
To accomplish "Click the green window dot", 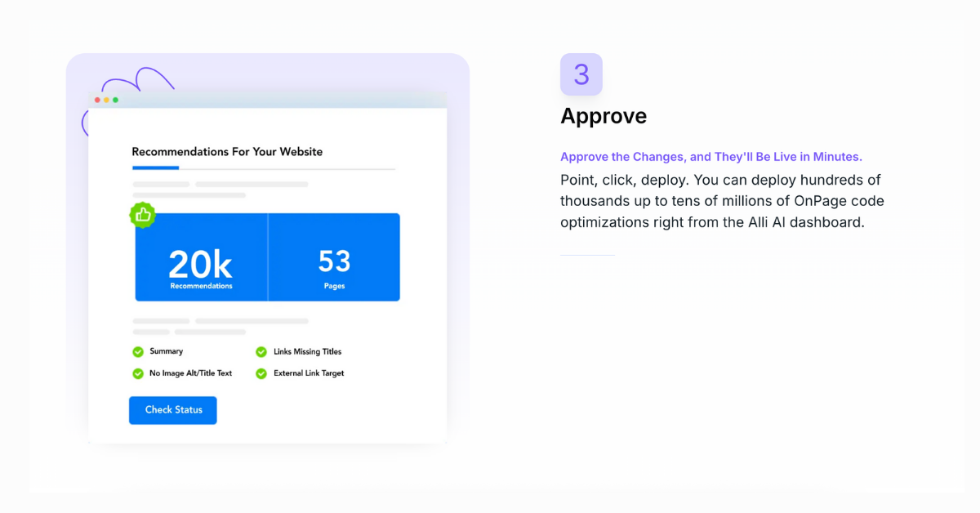I will coord(115,100).
